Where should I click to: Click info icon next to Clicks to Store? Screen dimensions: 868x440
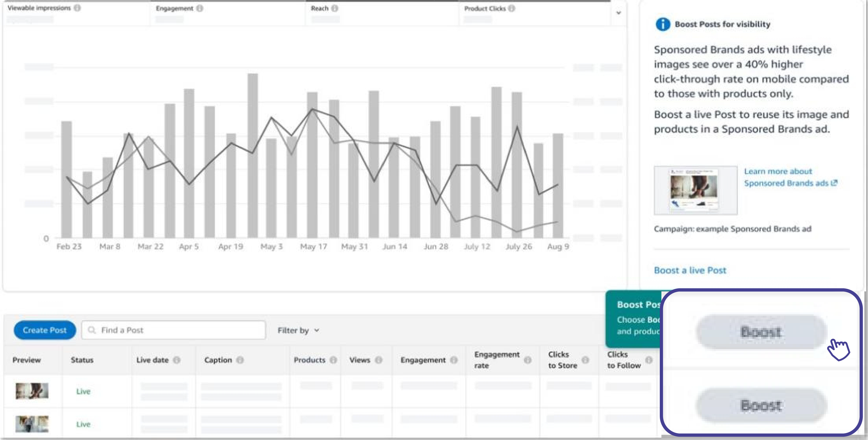tap(585, 360)
